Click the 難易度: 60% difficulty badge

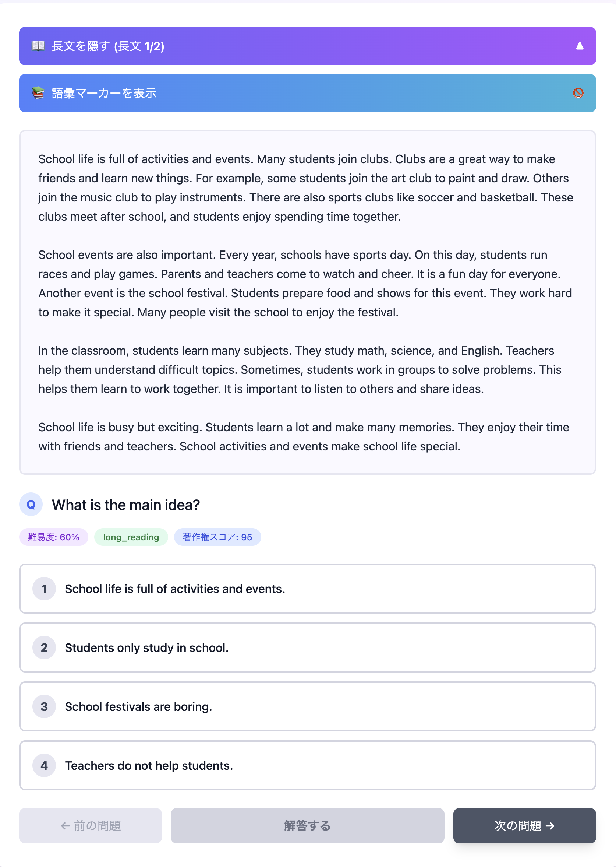(53, 537)
